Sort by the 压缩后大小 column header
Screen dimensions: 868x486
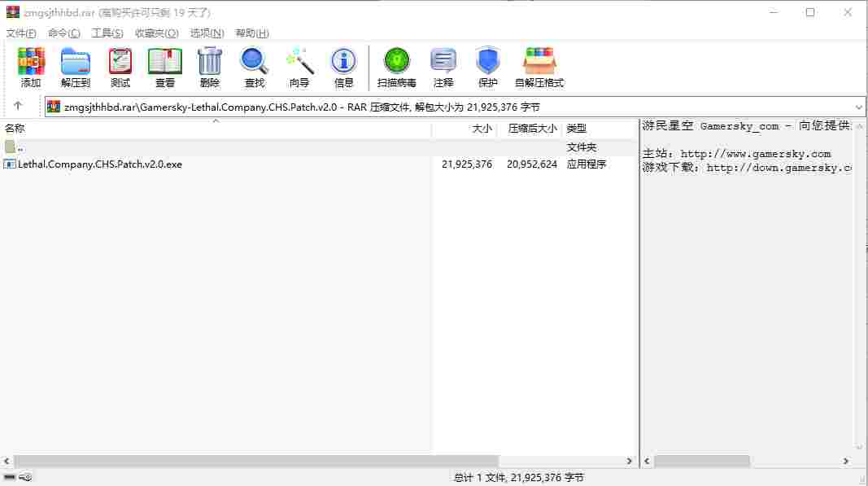[x=530, y=129]
